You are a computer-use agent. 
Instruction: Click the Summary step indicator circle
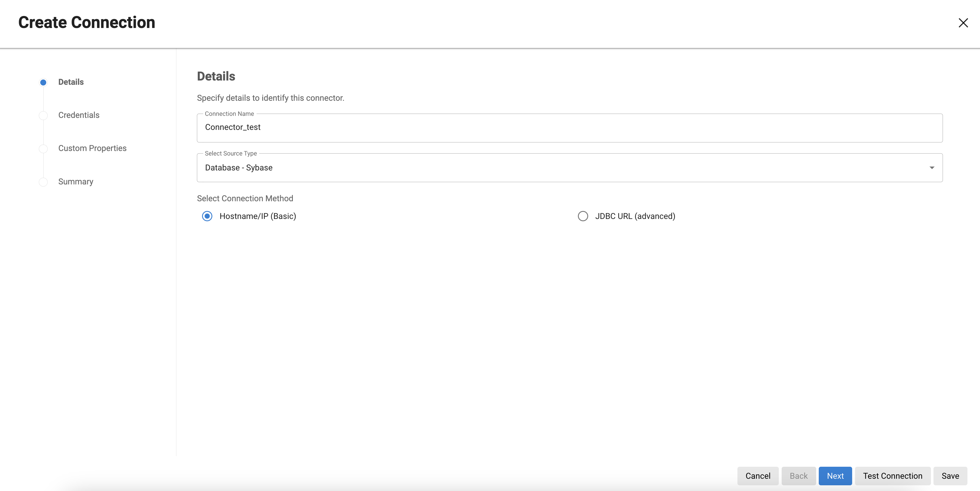(x=43, y=182)
